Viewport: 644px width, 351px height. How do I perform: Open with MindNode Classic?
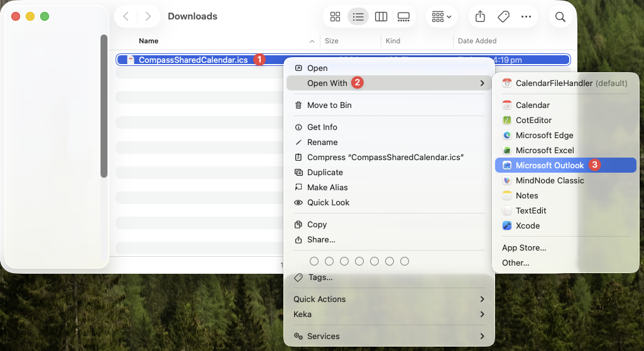[565, 181]
